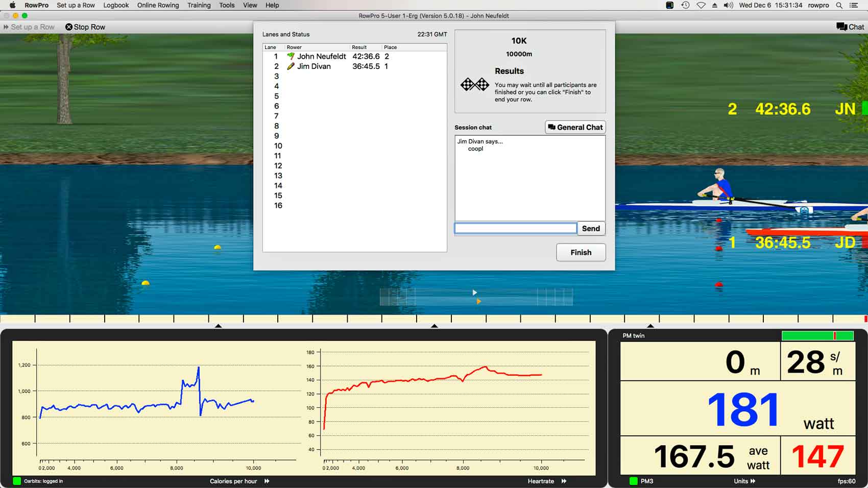Click the Heartrate graph
This screenshot has height=488, width=868.
449,408
